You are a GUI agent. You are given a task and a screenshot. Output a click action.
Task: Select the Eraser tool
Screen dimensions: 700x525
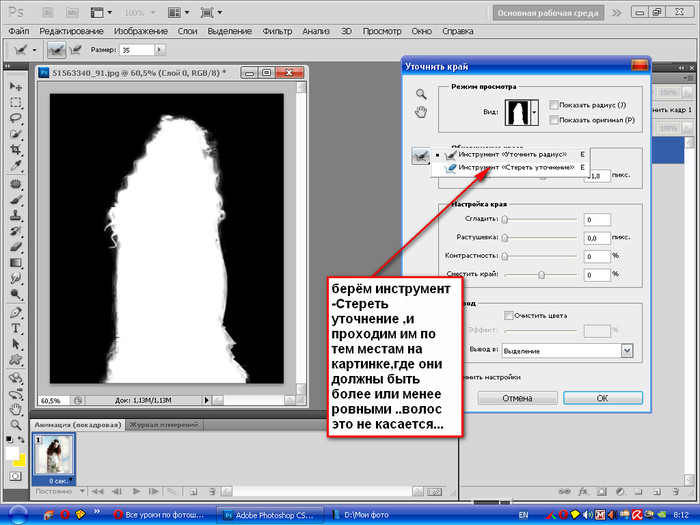[x=16, y=247]
